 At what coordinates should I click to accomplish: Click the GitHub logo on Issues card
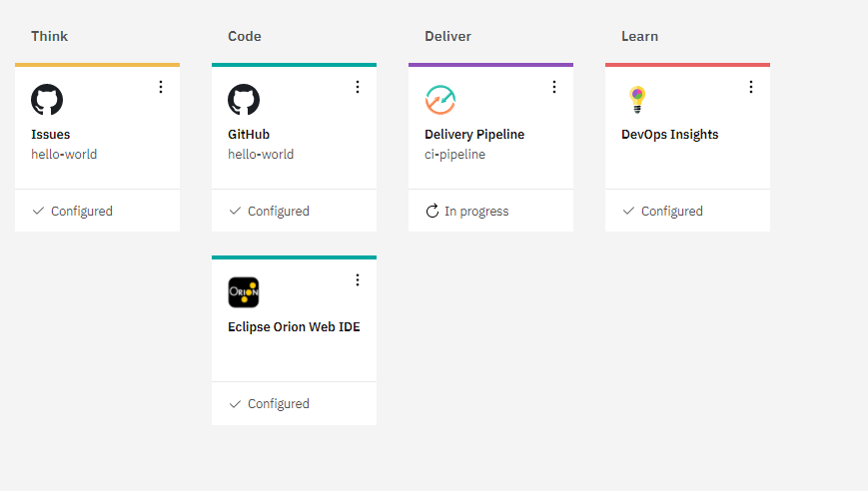pos(47,100)
